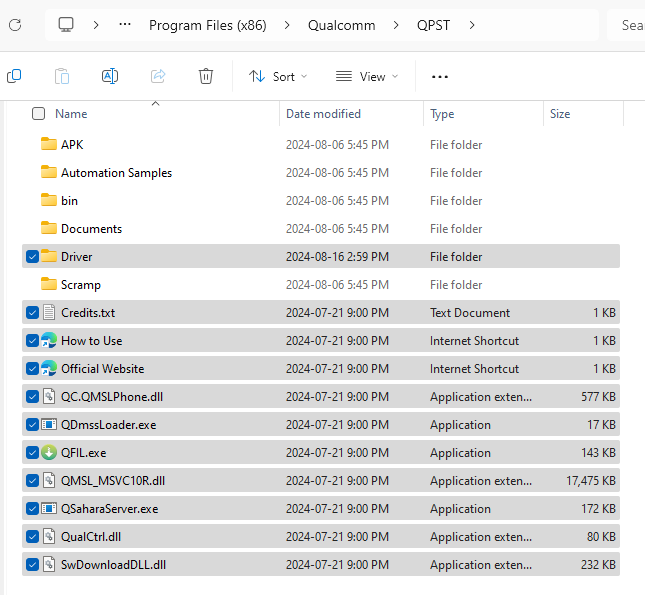Click the Scramp folder icon
This screenshot has width=645, height=595.
49,284
